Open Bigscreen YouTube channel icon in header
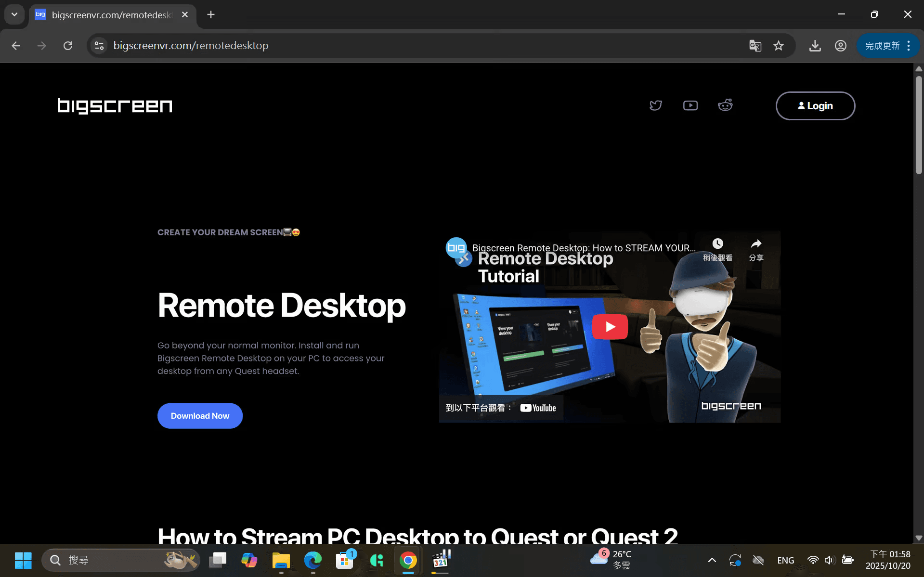 (690, 105)
